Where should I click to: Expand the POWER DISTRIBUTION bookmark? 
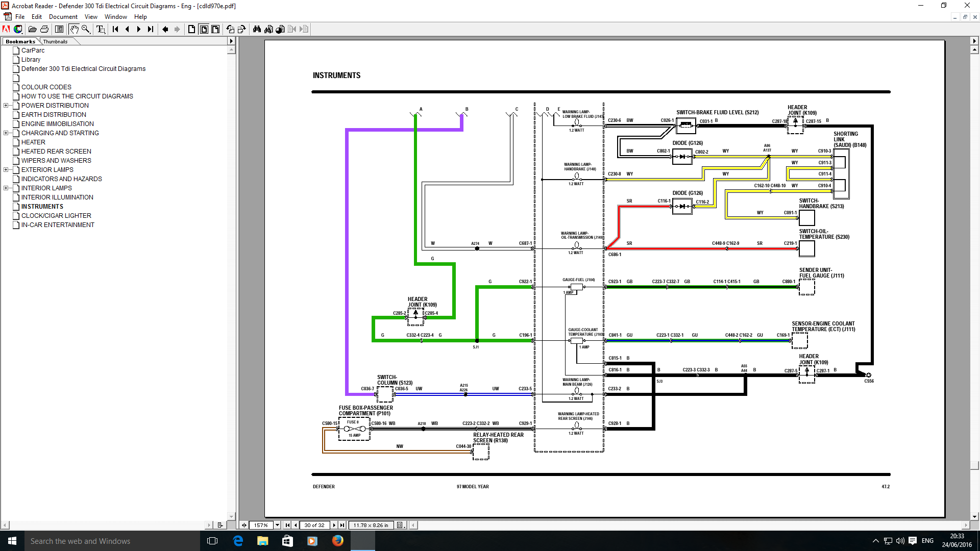click(x=6, y=106)
